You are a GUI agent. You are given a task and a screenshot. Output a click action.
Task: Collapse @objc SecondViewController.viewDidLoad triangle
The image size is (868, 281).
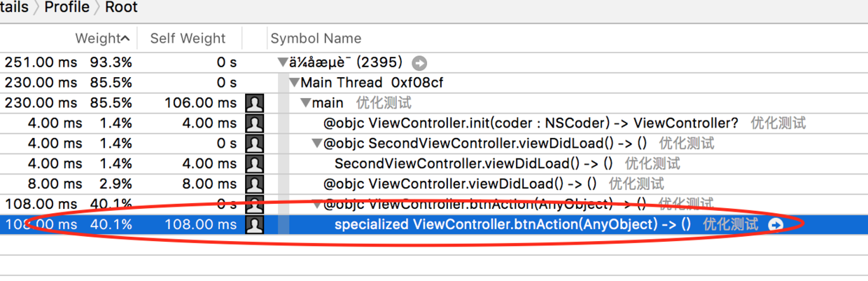tap(316, 144)
